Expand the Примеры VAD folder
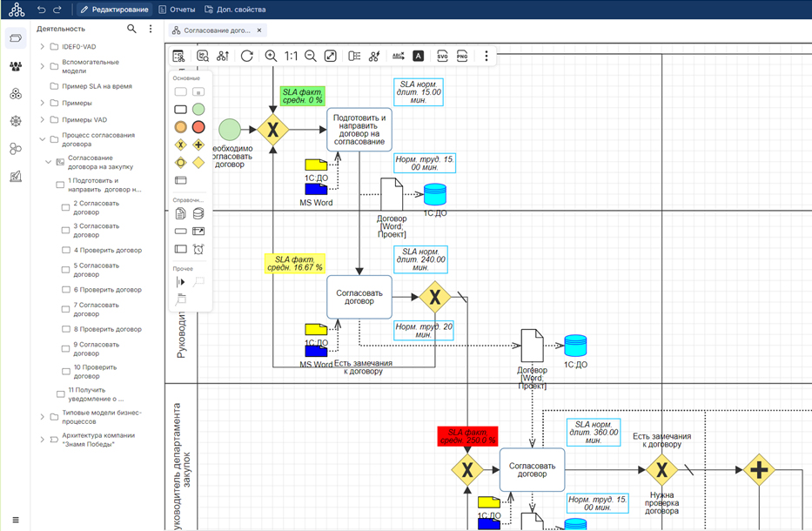 pyautogui.click(x=42, y=120)
